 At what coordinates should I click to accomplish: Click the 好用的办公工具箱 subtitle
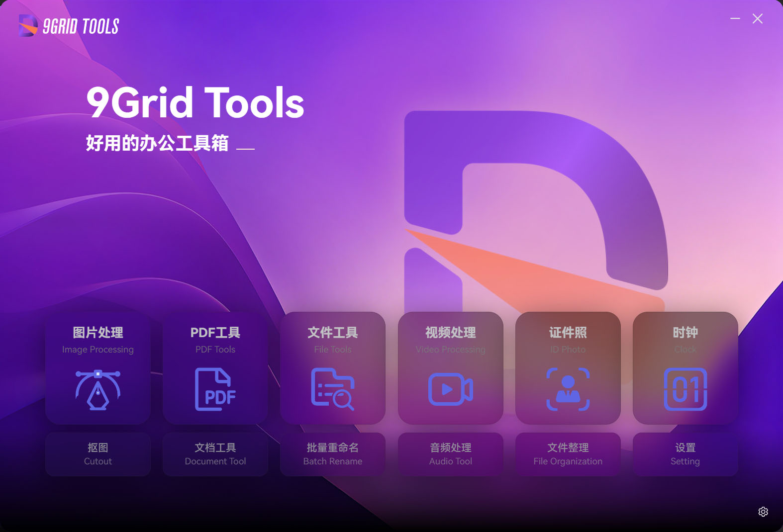click(157, 143)
